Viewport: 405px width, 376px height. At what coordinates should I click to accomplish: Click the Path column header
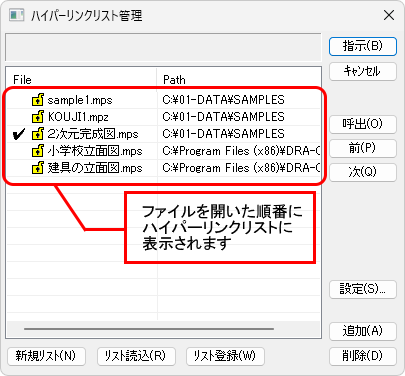[239, 79]
